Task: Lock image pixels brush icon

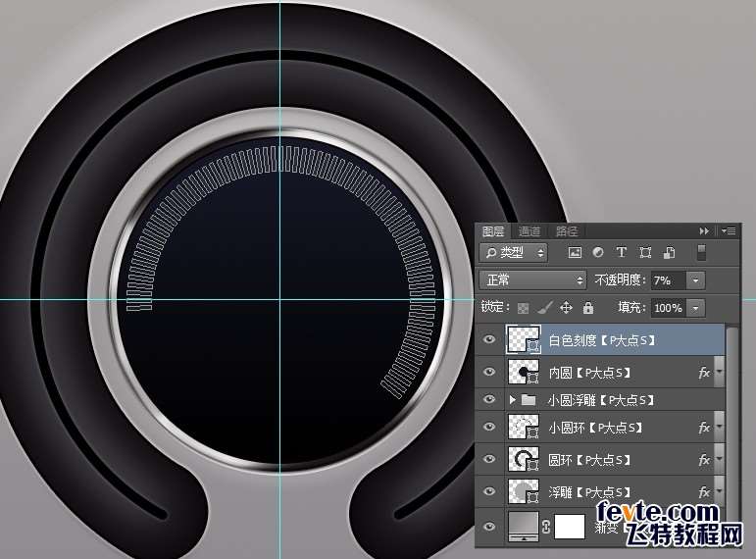Action: coord(545,307)
